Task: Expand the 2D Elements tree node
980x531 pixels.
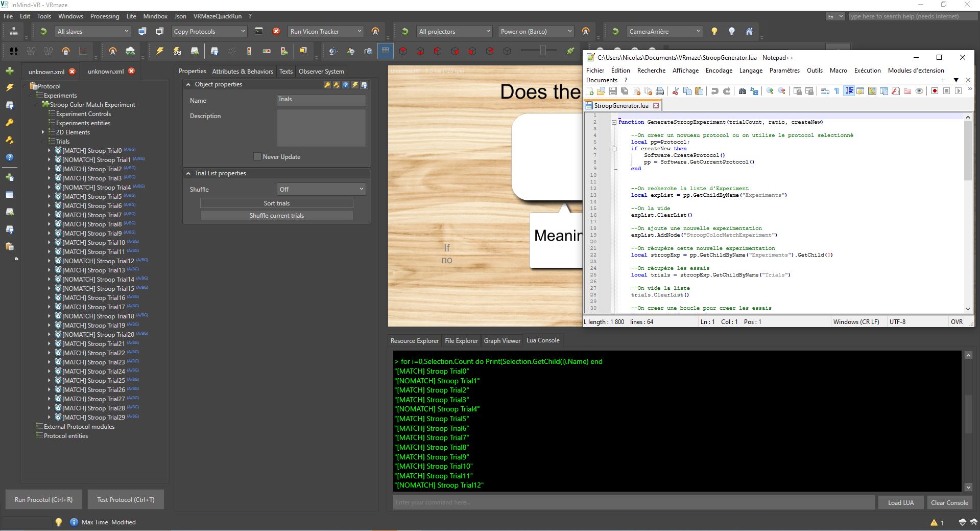Action: 43,132
